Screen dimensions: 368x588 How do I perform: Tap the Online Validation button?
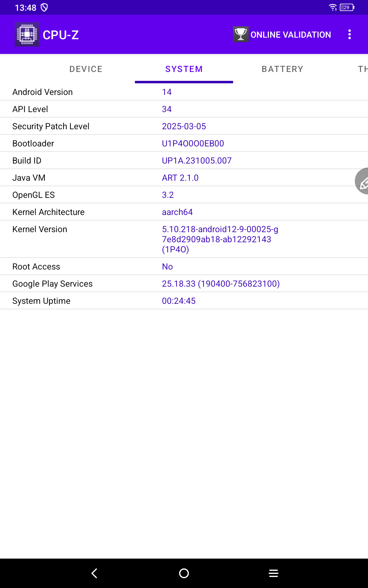point(290,35)
